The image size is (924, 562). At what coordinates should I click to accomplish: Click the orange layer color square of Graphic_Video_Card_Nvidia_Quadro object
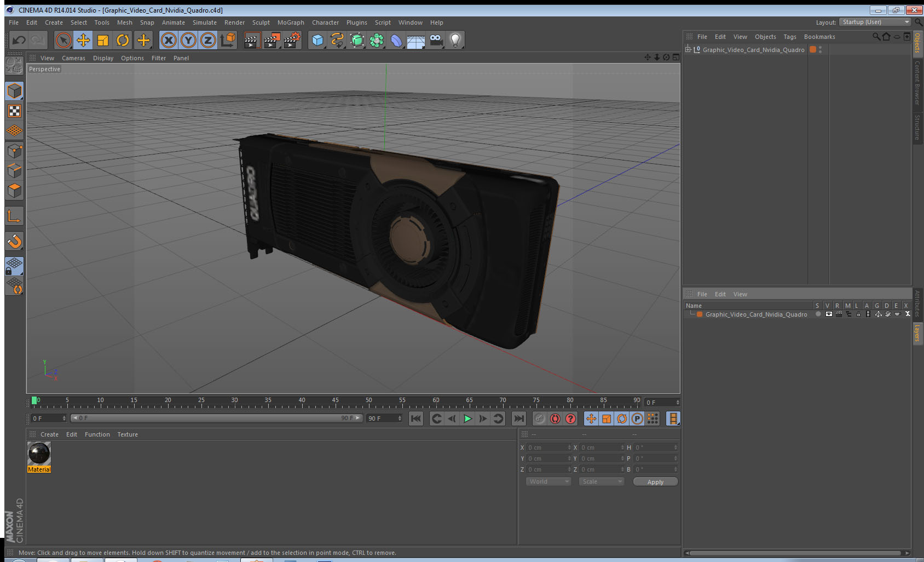click(x=813, y=49)
